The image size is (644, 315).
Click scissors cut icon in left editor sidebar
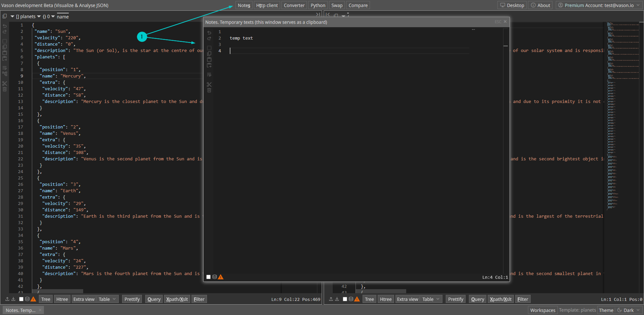tap(5, 84)
